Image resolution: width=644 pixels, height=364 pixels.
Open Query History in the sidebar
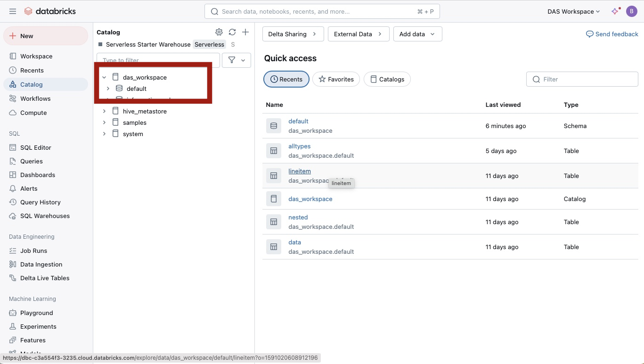(46, 202)
